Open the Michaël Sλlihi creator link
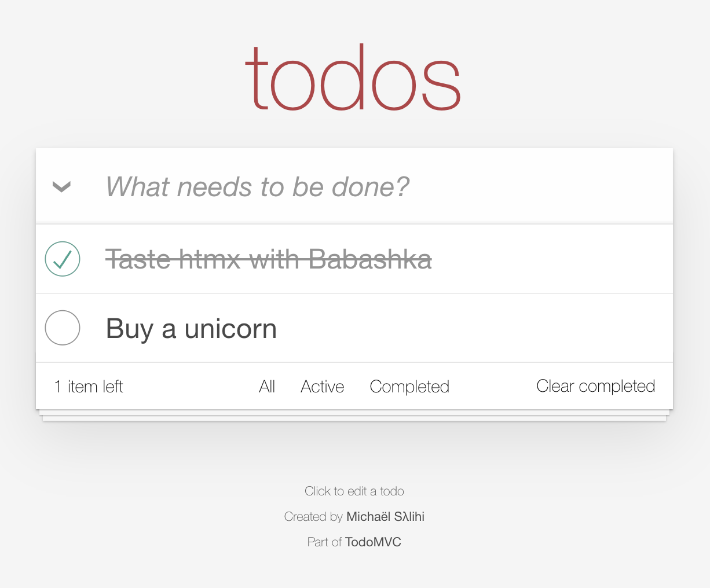 [x=385, y=516]
